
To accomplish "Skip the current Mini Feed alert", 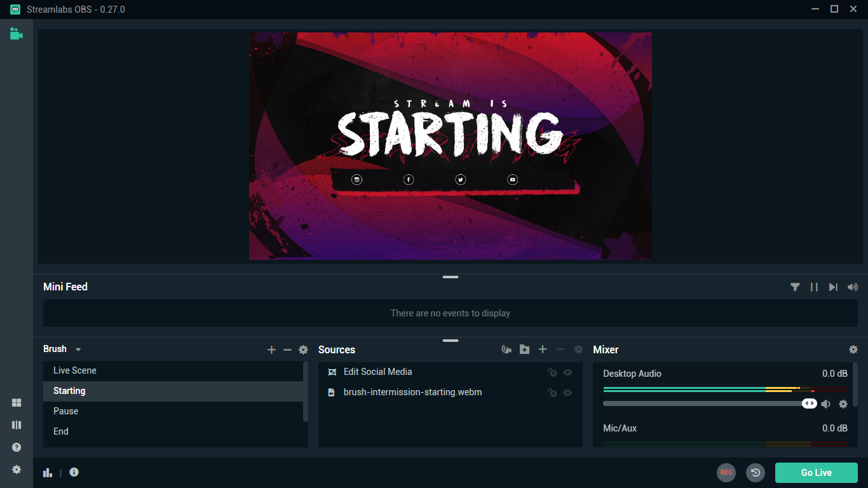I will pyautogui.click(x=833, y=287).
